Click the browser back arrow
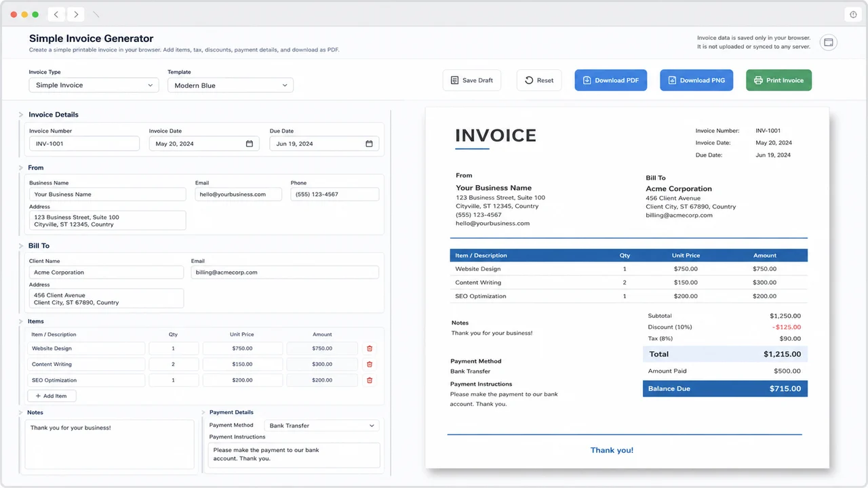This screenshot has width=868, height=488. click(56, 14)
